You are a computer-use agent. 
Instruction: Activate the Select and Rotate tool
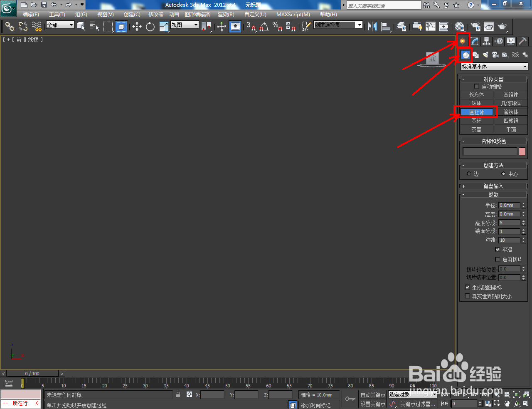150,27
